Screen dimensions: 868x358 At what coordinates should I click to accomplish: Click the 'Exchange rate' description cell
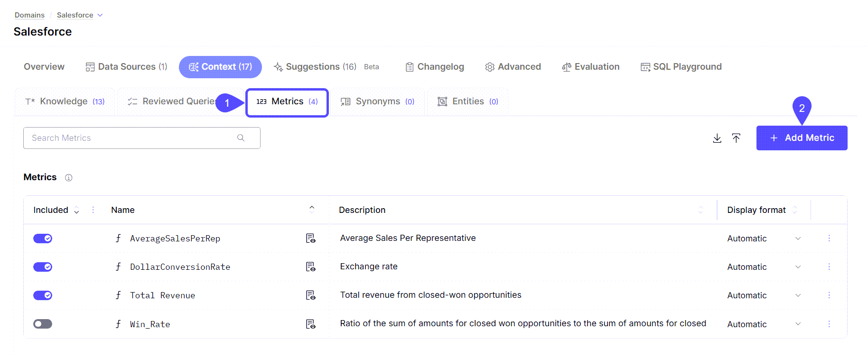[x=369, y=266]
